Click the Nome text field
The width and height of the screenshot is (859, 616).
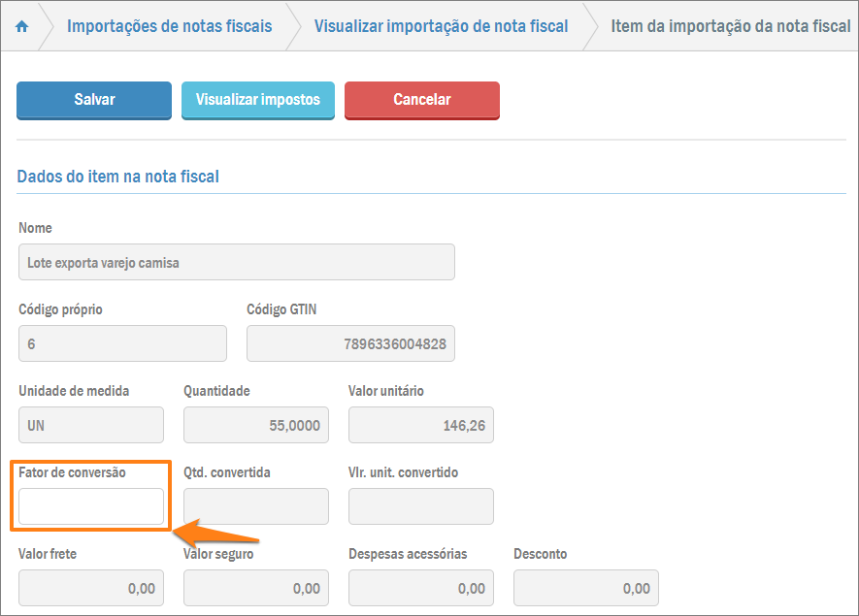[236, 262]
